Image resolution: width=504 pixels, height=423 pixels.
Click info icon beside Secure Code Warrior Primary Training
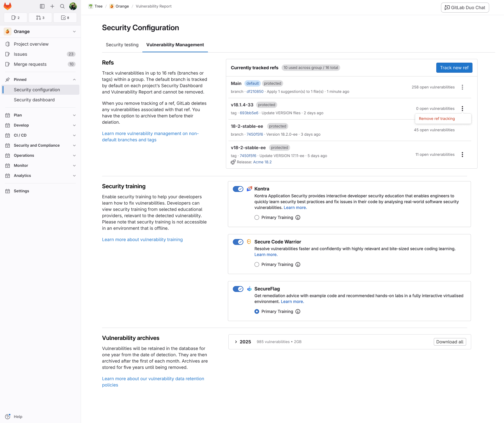click(x=298, y=264)
